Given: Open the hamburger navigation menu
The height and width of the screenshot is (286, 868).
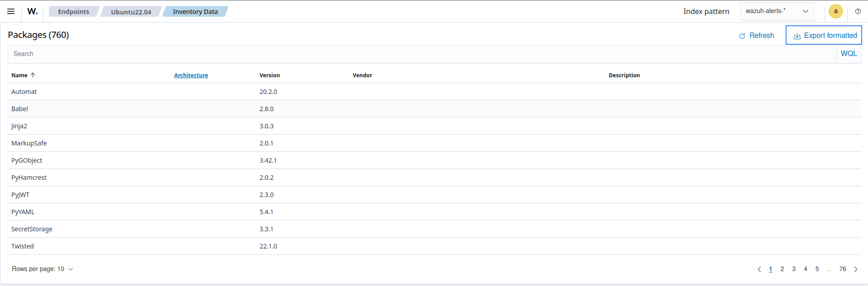Looking at the screenshot, I should [11, 11].
